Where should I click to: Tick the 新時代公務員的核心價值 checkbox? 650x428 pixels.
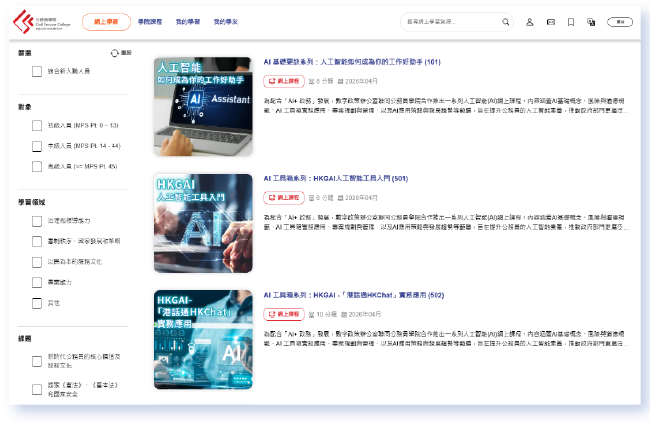[x=37, y=361]
